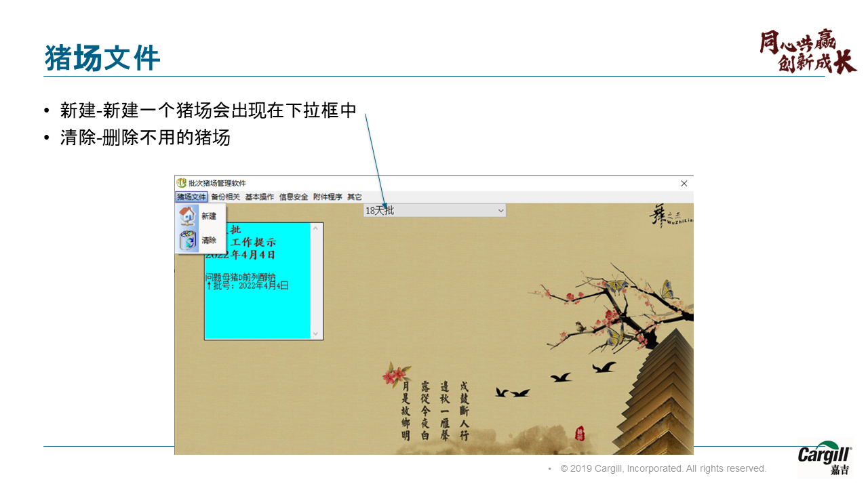Click the house icon beside 新建
Image resolution: width=868 pixels, height=488 pixels.
[x=187, y=216]
